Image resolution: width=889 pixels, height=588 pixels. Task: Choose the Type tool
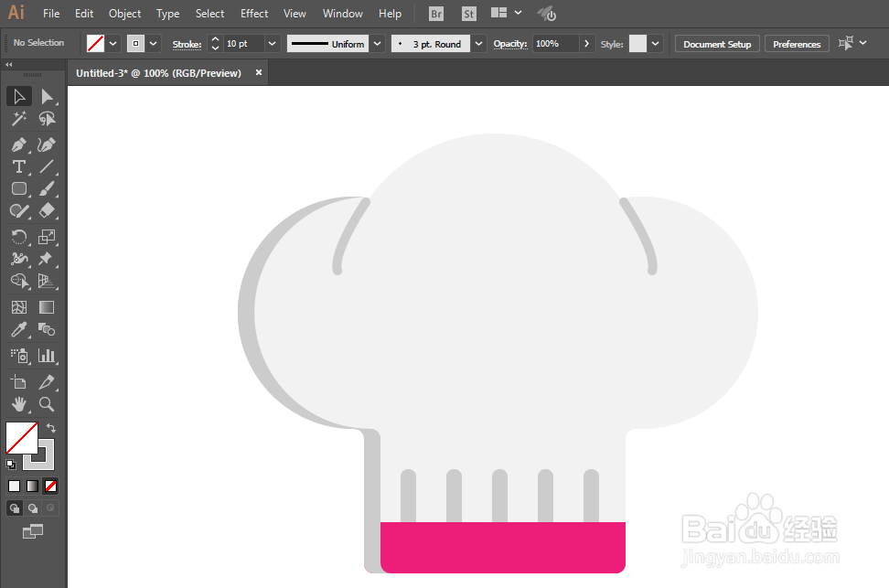pyautogui.click(x=18, y=166)
